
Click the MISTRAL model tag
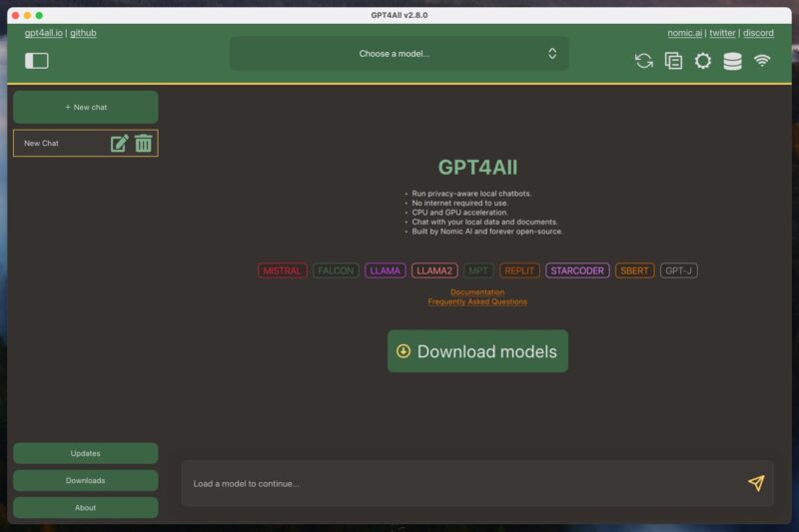click(283, 270)
